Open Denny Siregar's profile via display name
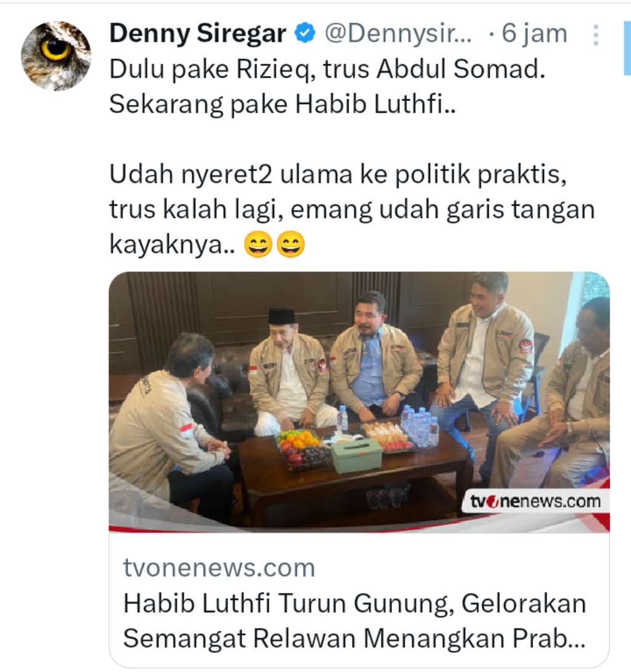Image resolution: width=631 pixels, height=672 pixels. (198, 33)
